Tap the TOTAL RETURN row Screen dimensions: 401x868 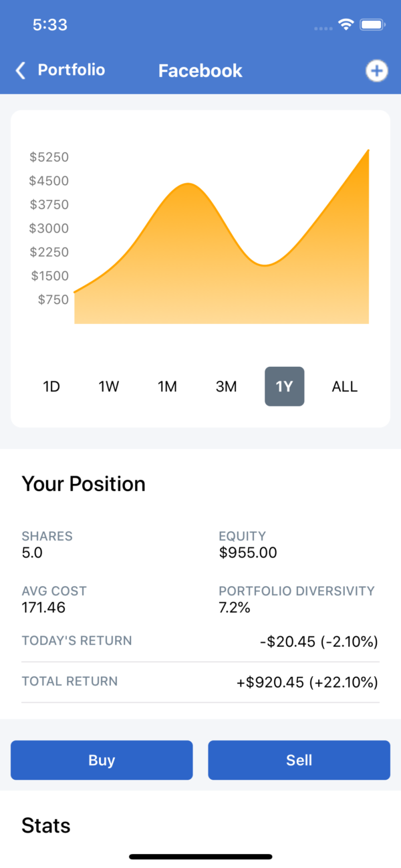click(x=200, y=682)
